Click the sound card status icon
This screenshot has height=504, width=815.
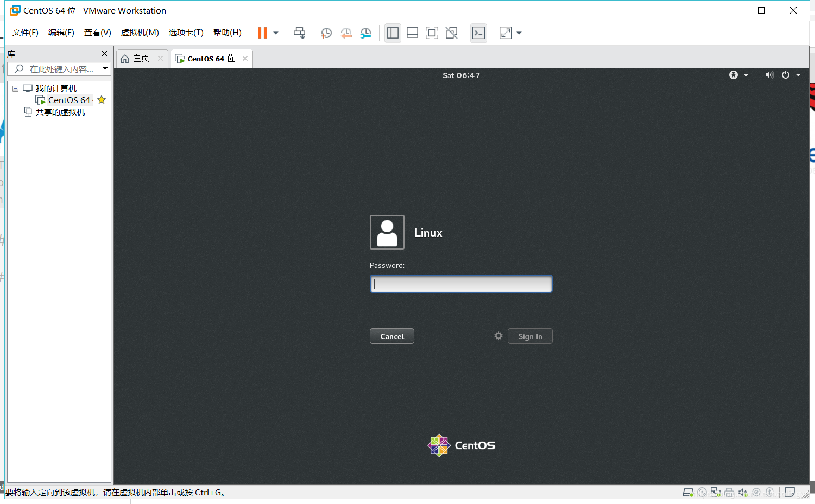click(x=743, y=493)
